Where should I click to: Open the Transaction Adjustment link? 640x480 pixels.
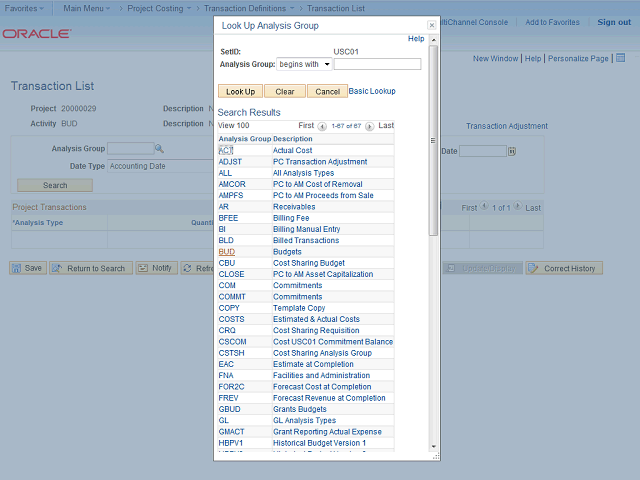(x=507, y=126)
